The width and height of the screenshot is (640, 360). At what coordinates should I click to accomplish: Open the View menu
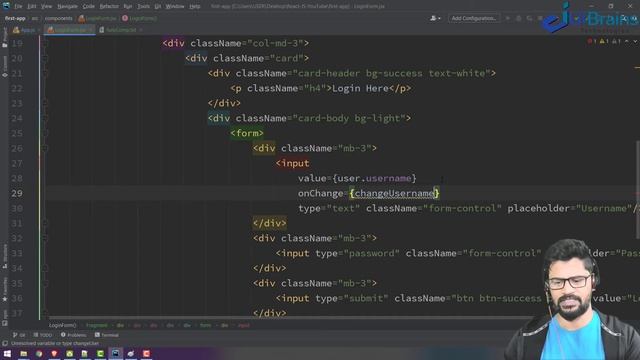point(47,6)
